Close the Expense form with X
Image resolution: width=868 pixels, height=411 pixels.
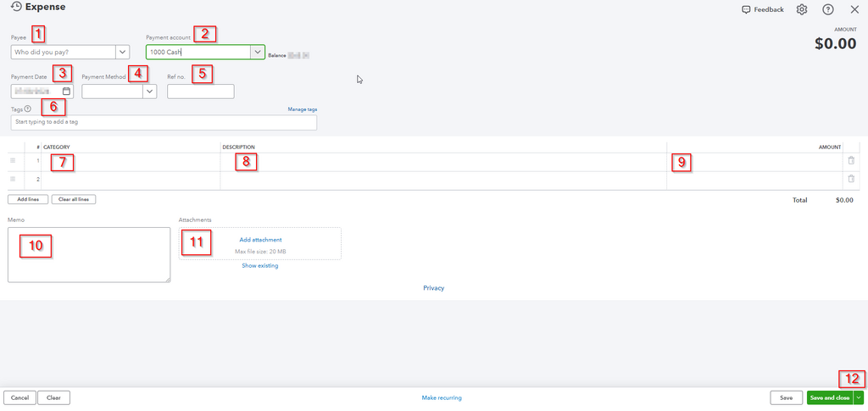click(854, 9)
